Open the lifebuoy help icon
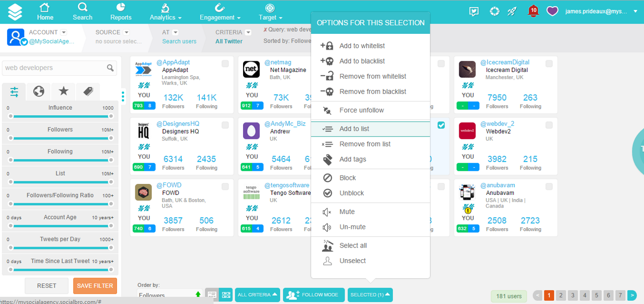The image size is (644, 304). [x=494, y=11]
